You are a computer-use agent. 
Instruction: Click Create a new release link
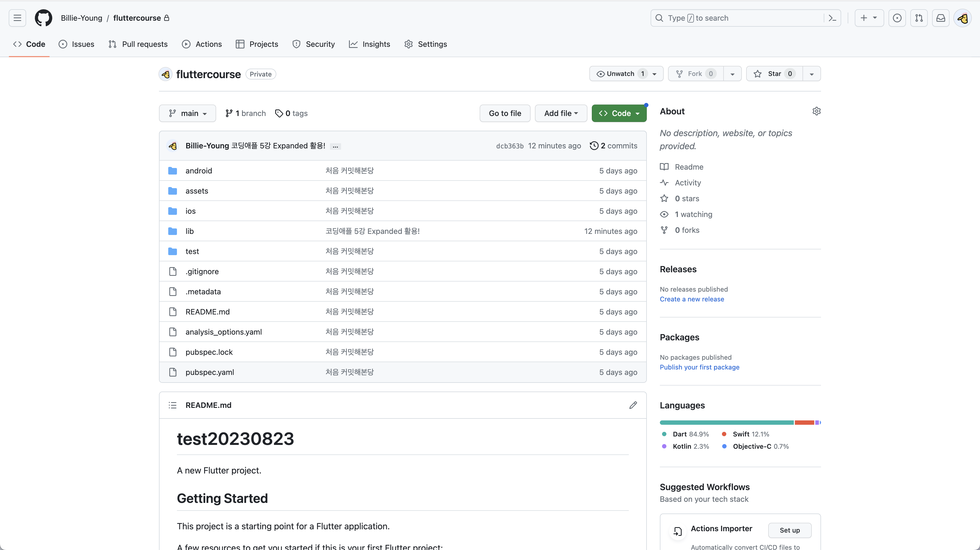(692, 299)
